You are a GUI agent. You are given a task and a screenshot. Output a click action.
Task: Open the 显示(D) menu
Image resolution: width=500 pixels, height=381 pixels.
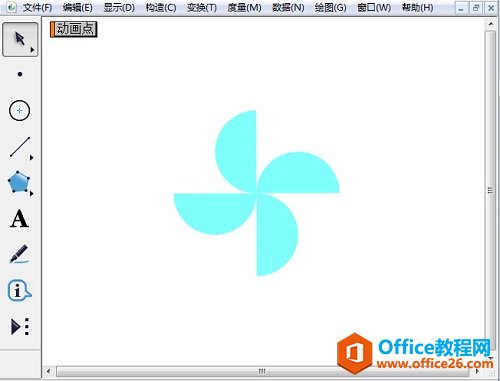pos(119,7)
